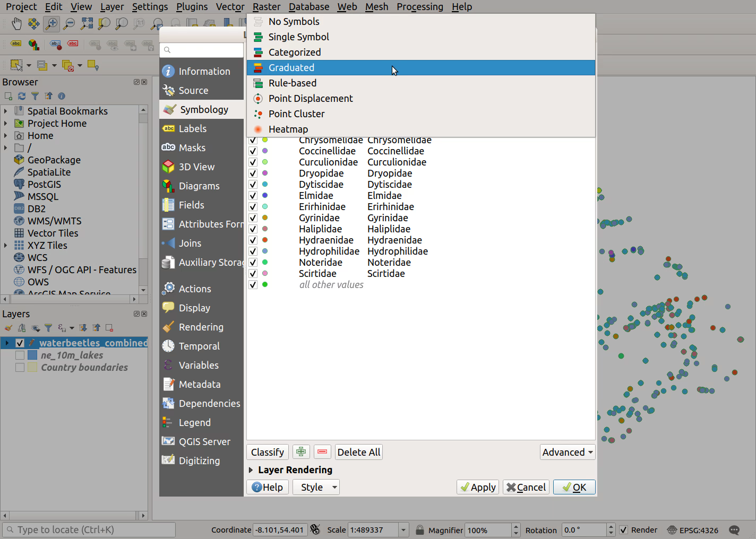Uncheck the 'all other values' checkbox

coord(253,285)
